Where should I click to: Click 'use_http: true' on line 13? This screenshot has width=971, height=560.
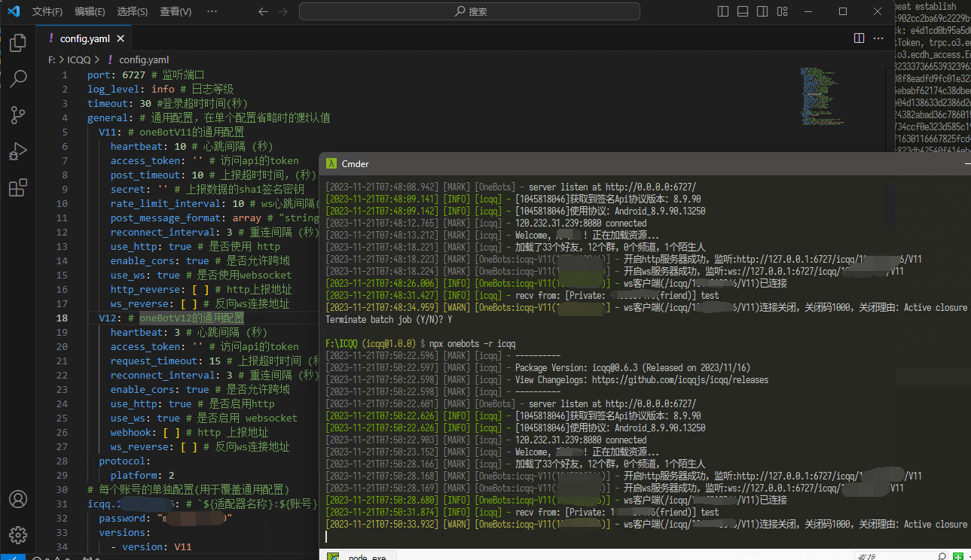coord(151,246)
